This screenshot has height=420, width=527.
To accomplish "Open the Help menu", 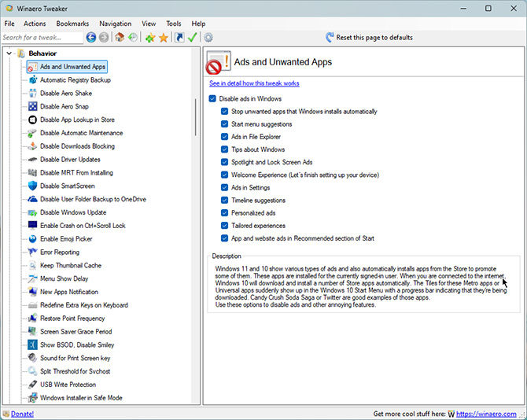I will pyautogui.click(x=198, y=24).
